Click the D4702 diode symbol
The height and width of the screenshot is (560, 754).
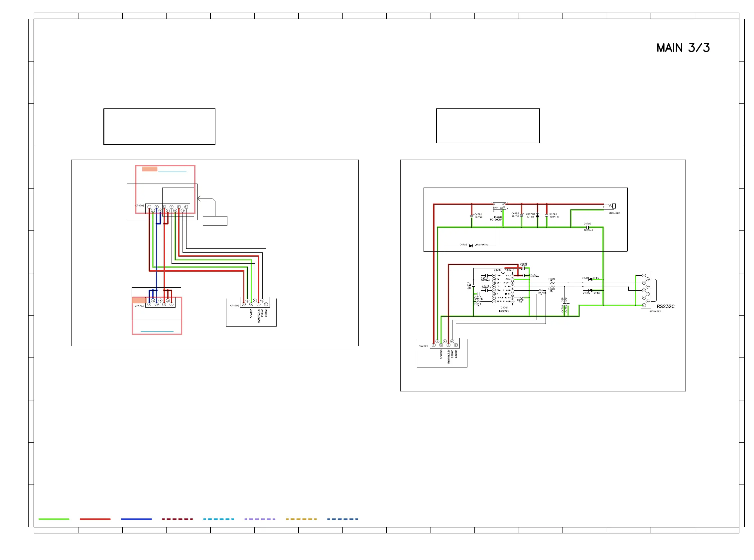click(x=590, y=290)
